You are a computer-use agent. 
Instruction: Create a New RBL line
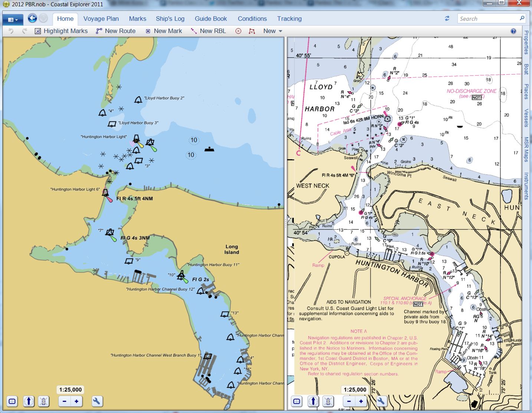[208, 31]
